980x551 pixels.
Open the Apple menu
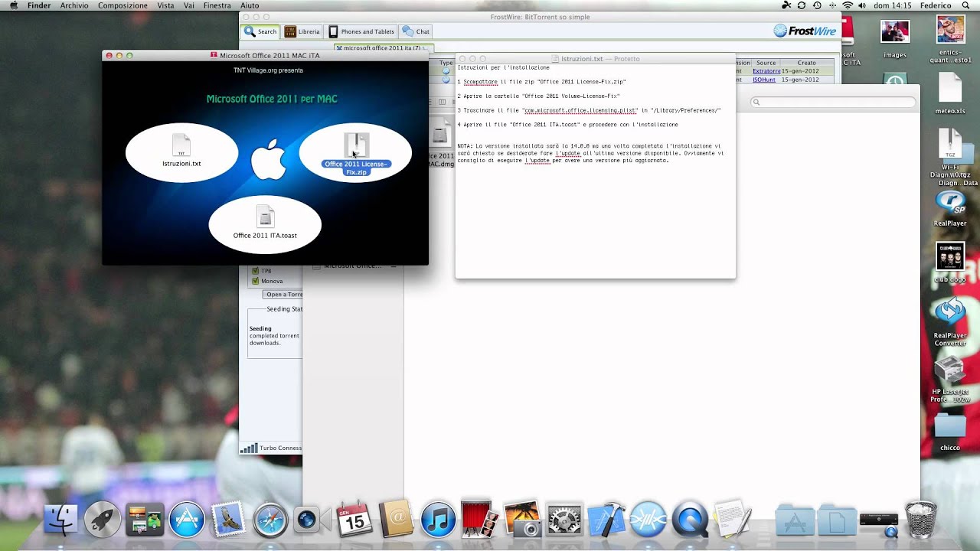(13, 5)
